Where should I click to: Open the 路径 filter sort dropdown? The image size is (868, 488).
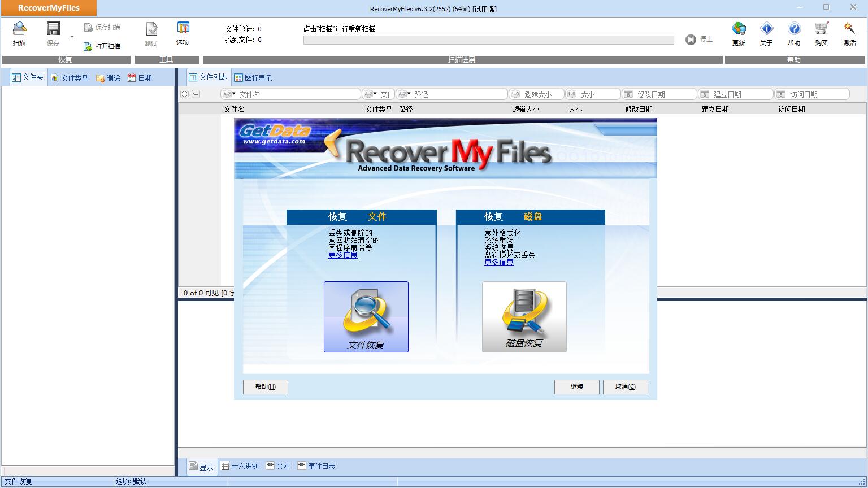point(404,94)
